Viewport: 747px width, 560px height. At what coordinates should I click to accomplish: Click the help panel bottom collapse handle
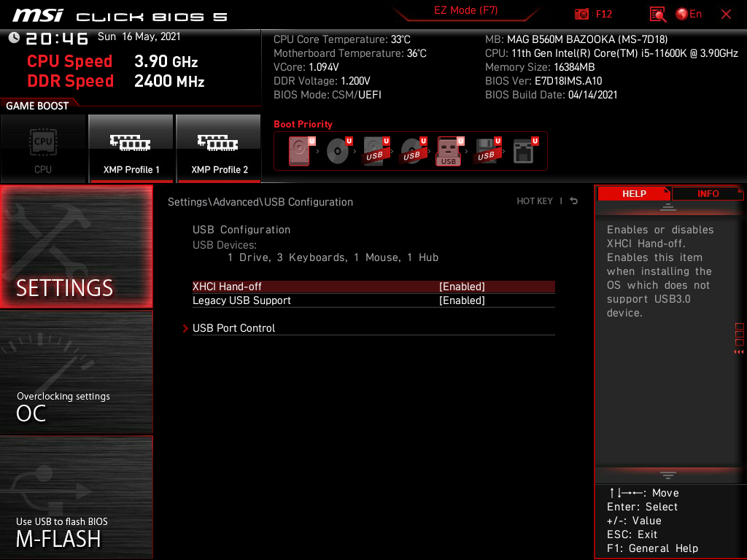pos(668,475)
